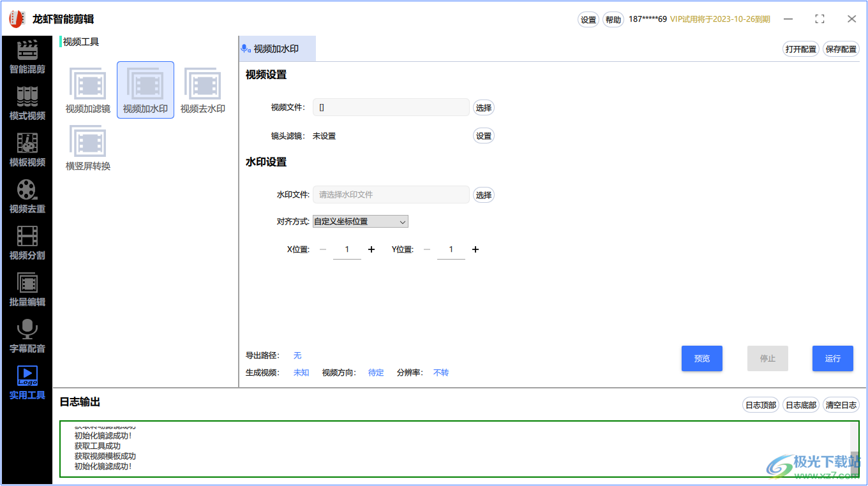868x486 pixels.
Task: Preview the video using 预览
Action: click(x=701, y=358)
